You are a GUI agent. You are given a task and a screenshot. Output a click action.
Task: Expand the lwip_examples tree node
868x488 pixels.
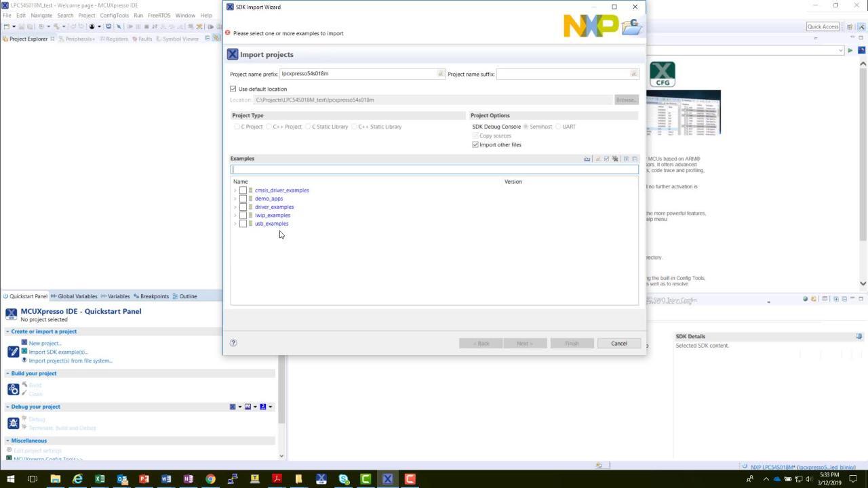click(x=235, y=216)
